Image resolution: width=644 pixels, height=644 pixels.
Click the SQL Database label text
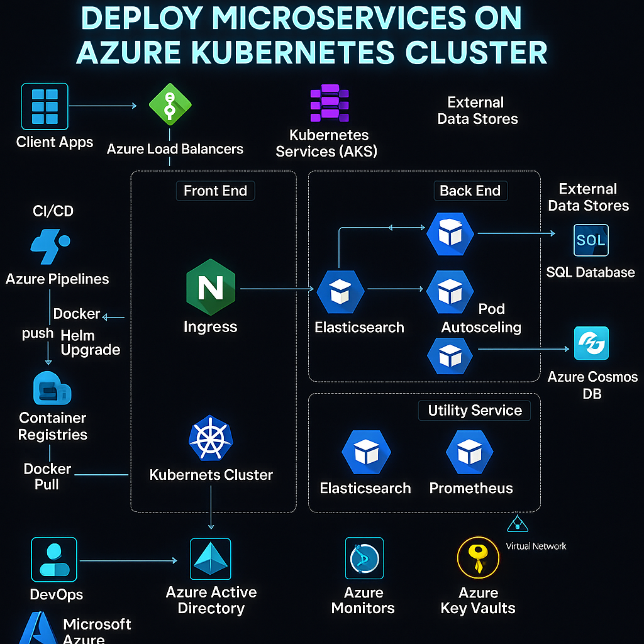(591, 272)
